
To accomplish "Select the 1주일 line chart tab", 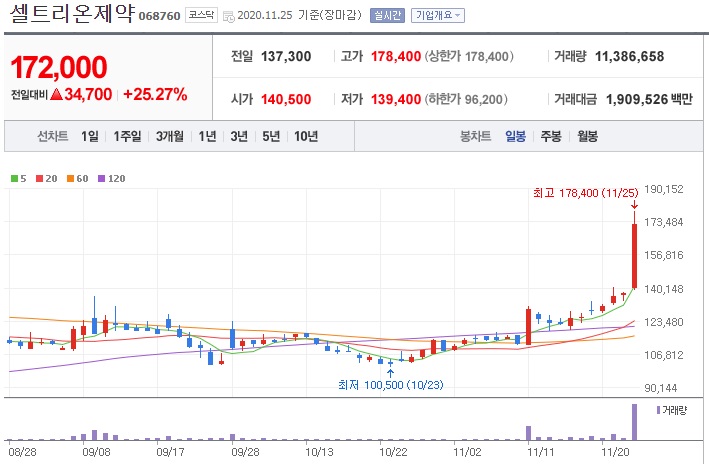I will pyautogui.click(x=127, y=136).
